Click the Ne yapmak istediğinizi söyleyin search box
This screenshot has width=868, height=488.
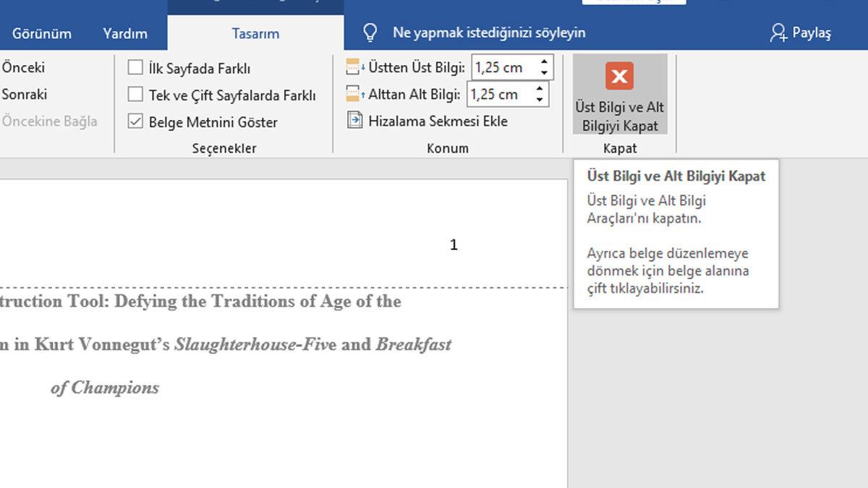pyautogui.click(x=489, y=33)
